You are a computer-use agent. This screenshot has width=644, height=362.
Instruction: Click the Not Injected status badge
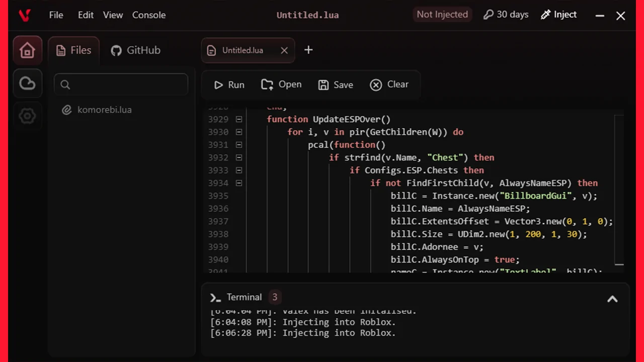442,15
